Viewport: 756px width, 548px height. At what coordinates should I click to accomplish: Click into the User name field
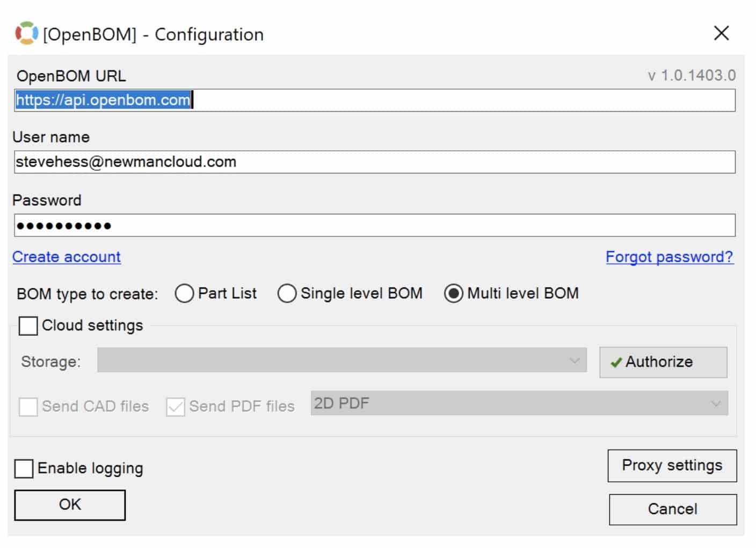pyautogui.click(x=375, y=162)
